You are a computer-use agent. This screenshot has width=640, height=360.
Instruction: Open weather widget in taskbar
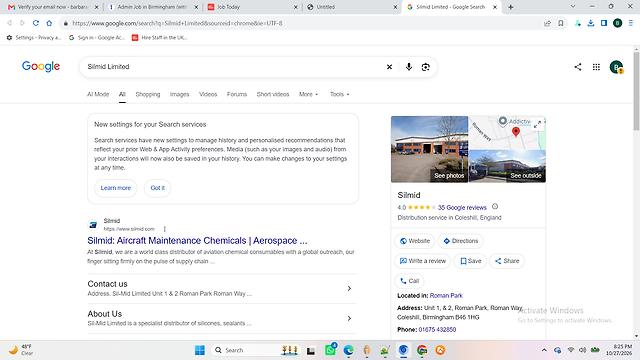(x=21, y=350)
